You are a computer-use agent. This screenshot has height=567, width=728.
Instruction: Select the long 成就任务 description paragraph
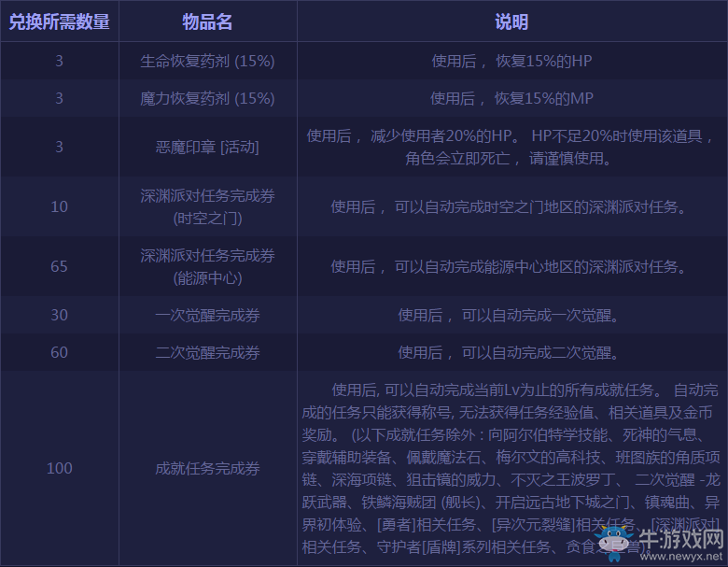point(511,469)
